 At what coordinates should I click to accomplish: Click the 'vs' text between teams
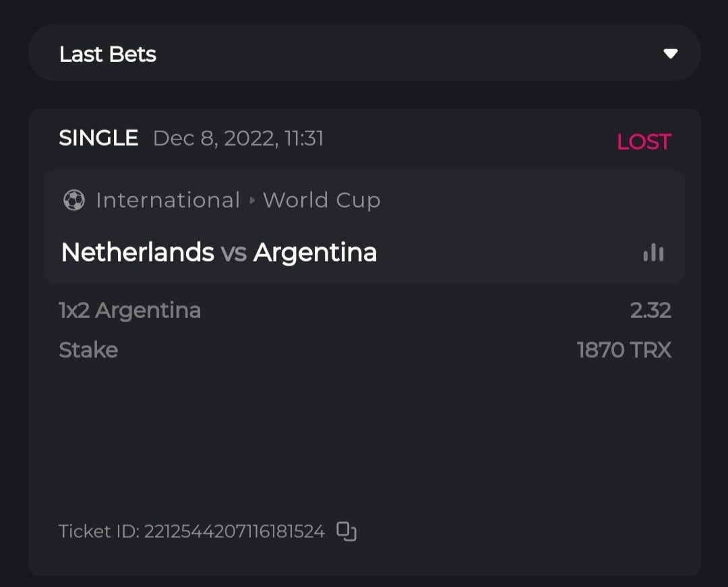233,253
